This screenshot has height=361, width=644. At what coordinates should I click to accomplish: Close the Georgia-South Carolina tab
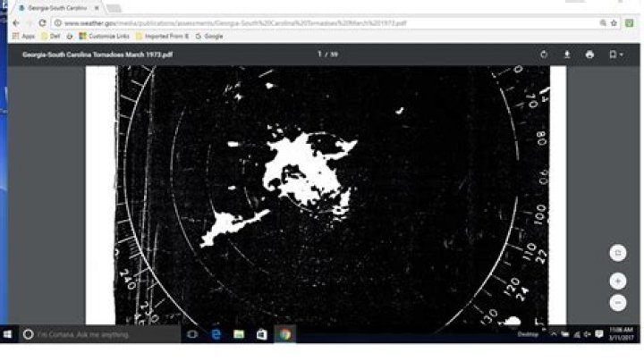[97, 8]
